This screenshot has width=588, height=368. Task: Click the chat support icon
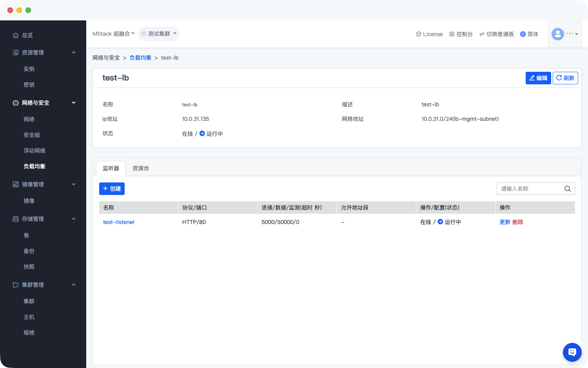coord(572,352)
